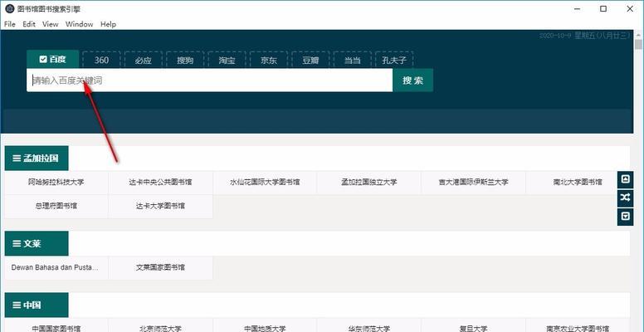Screen dimensions: 644x332
Task: Click the 搜索 button
Action: pos(412,81)
